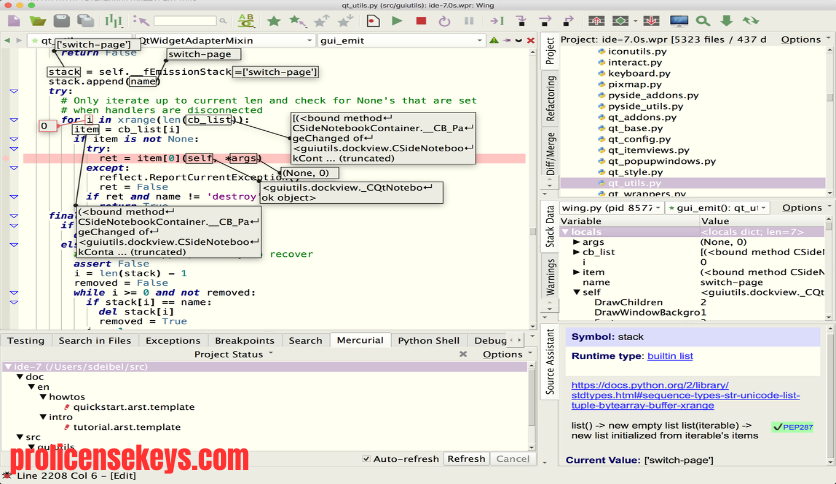Select the Python Shell tab

click(429, 341)
